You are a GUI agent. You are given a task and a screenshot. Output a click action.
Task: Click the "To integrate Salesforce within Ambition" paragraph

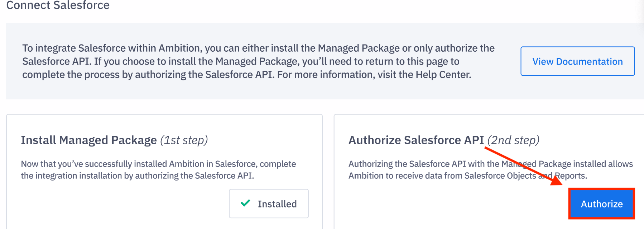coord(258,61)
